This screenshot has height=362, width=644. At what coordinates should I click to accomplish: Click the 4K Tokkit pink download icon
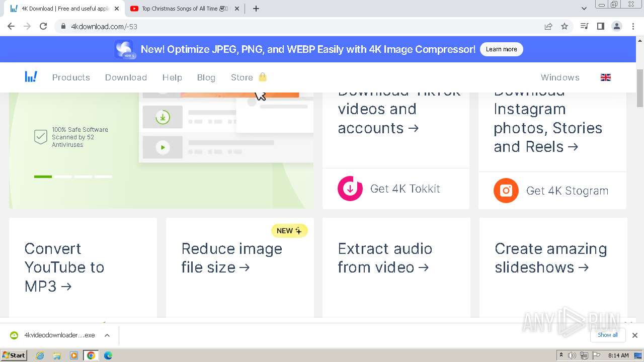(350, 189)
